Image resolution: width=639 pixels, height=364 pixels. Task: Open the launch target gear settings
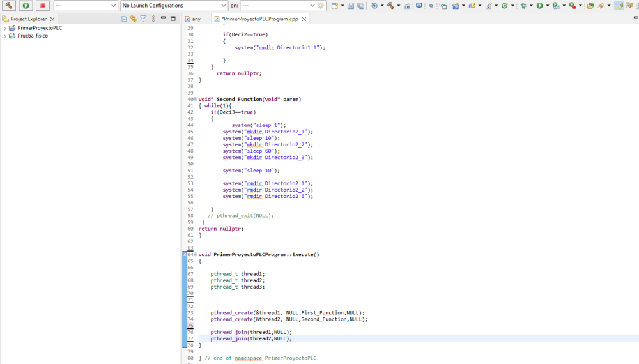click(x=321, y=6)
